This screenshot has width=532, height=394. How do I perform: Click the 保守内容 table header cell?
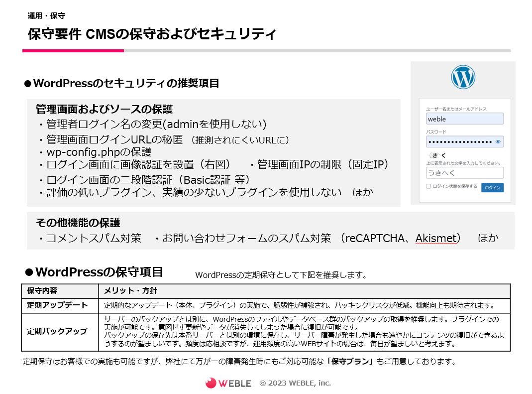[x=60, y=291]
